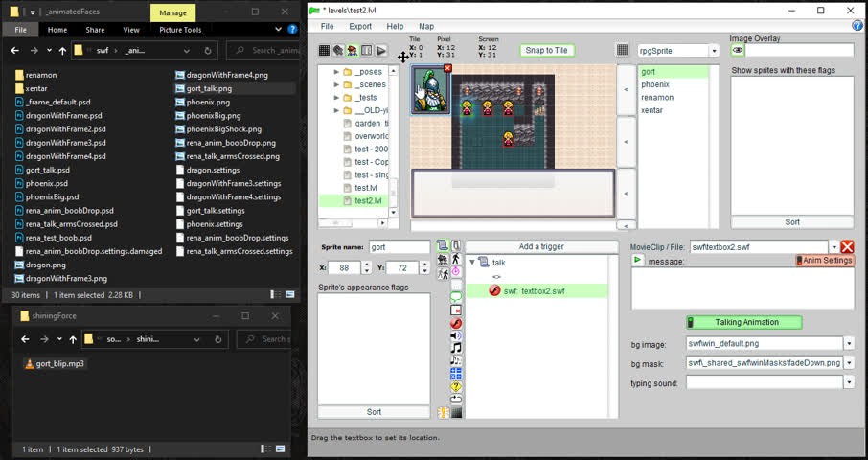868x460 pixels.
Task: Select the sprite character tool in toolbar
Action: pos(353,50)
